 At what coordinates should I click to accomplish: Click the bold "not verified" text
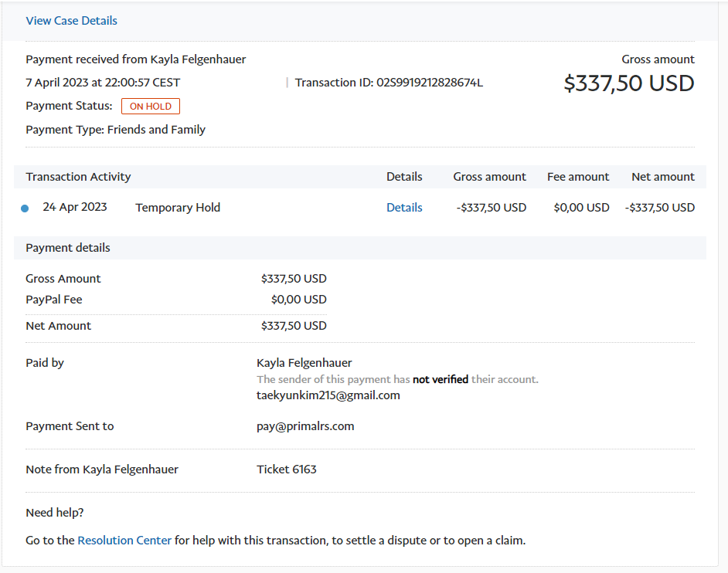[x=441, y=379]
